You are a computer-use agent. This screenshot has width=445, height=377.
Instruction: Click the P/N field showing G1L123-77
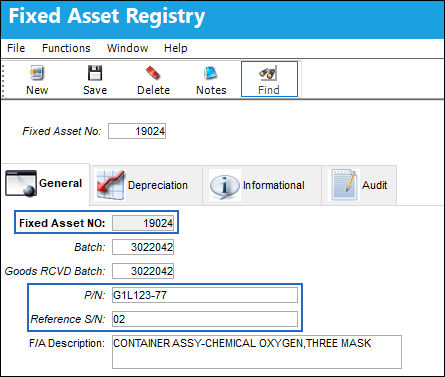[x=205, y=295]
